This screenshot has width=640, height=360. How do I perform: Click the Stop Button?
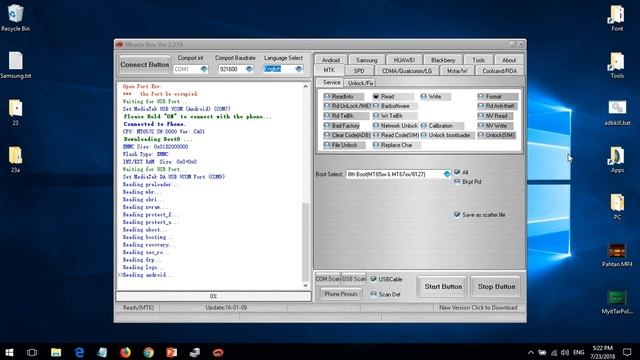(496, 287)
